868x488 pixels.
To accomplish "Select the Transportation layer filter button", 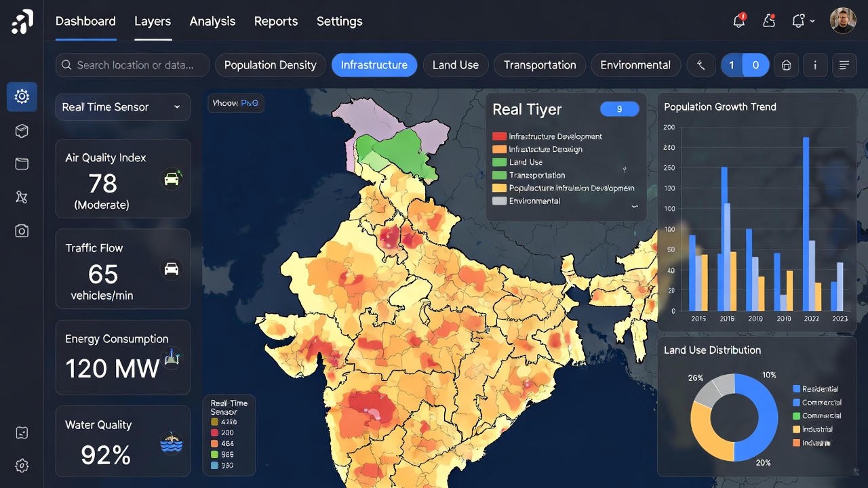I will (540, 65).
